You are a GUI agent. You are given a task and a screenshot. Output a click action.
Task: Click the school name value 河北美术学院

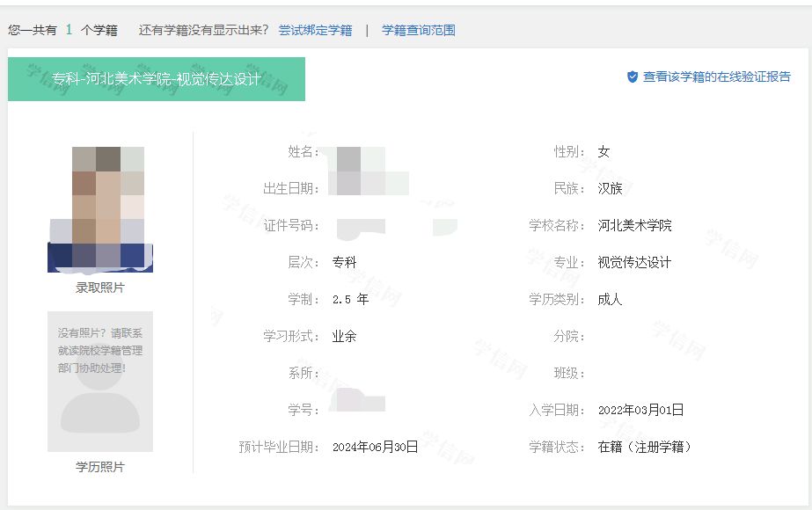[x=634, y=225]
